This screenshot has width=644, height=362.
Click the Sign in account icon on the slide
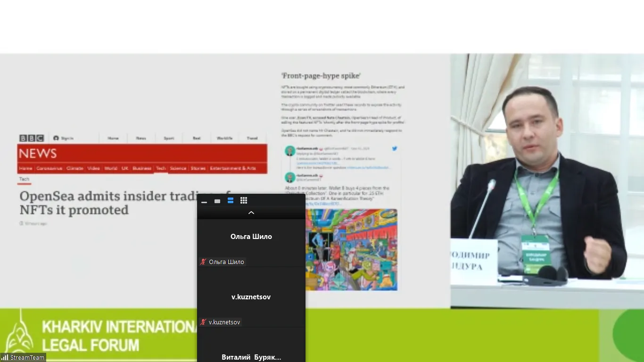(56, 138)
